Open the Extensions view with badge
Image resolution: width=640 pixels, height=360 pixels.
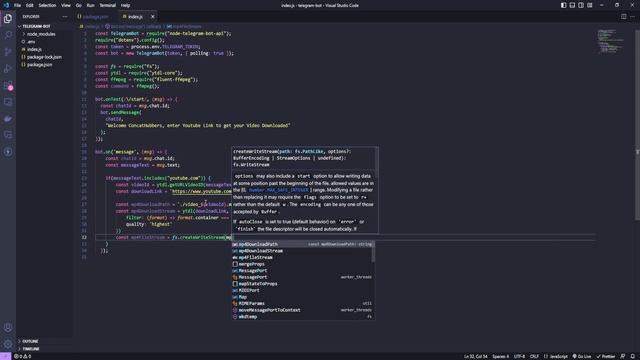tap(8, 85)
